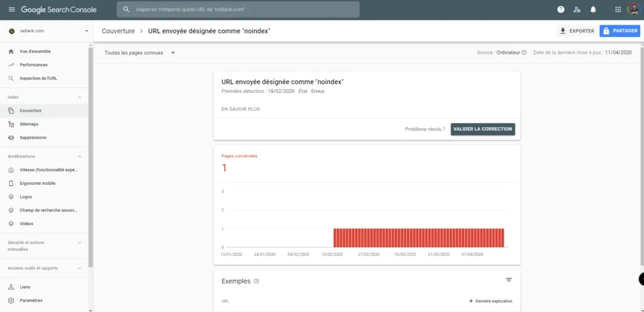Click the Champ de recherche layers icon
Viewport: 644px width, 312px height.
pos(11,210)
